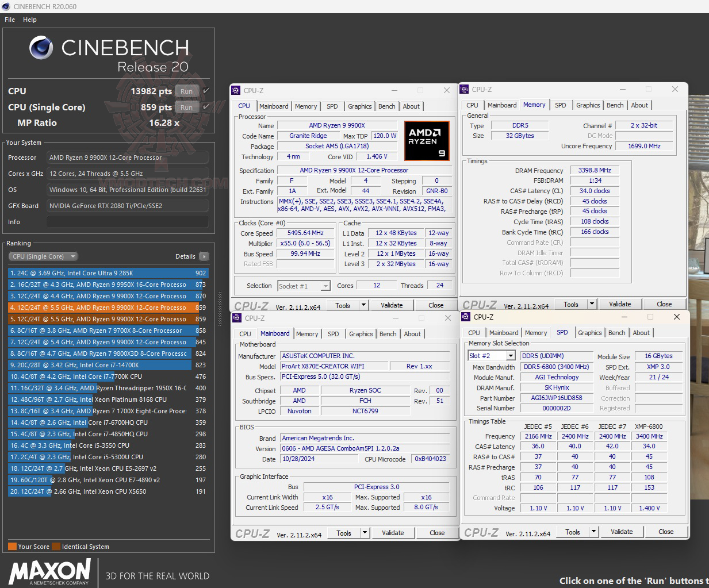Screen dimensions: 709x588
Task: Click the AMD Ryzen 9 logo badge
Action: click(427, 140)
